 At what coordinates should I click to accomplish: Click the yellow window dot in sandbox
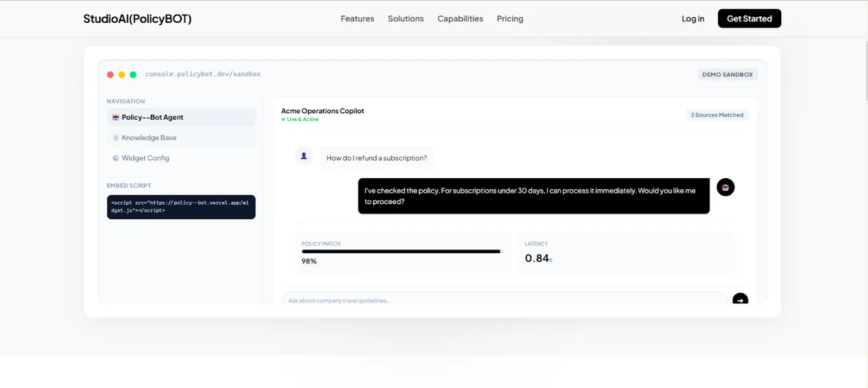coord(122,75)
